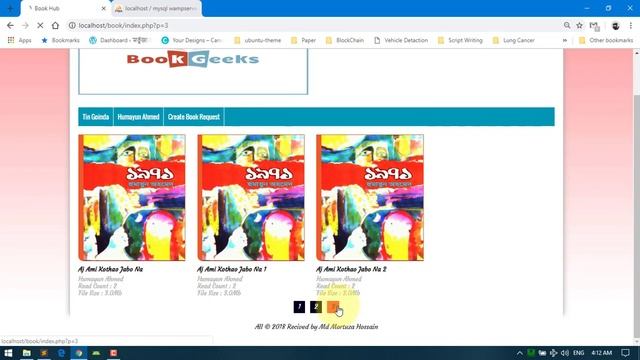
Task: Open the Windows notification center icon
Action: tap(625, 353)
